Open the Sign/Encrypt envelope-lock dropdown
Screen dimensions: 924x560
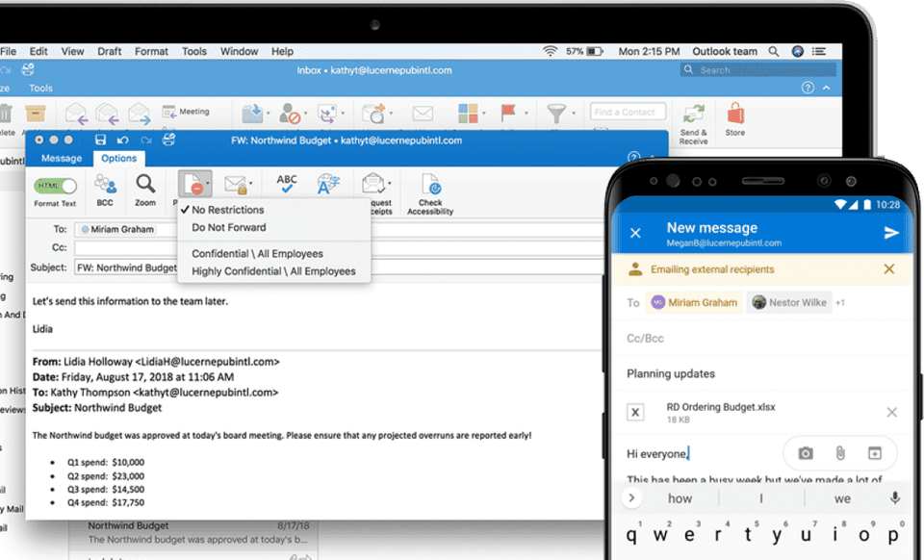pyautogui.click(x=238, y=185)
